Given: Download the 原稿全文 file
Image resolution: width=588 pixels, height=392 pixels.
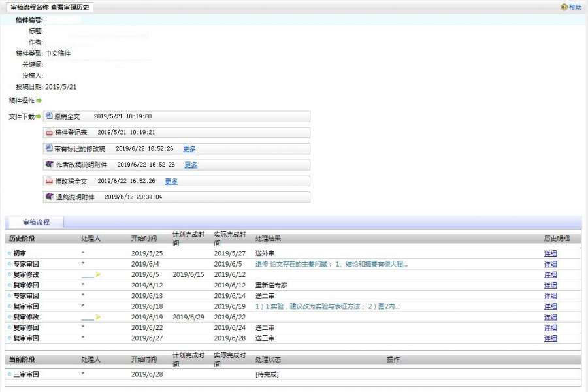Looking at the screenshot, I should pyautogui.click(x=67, y=116).
